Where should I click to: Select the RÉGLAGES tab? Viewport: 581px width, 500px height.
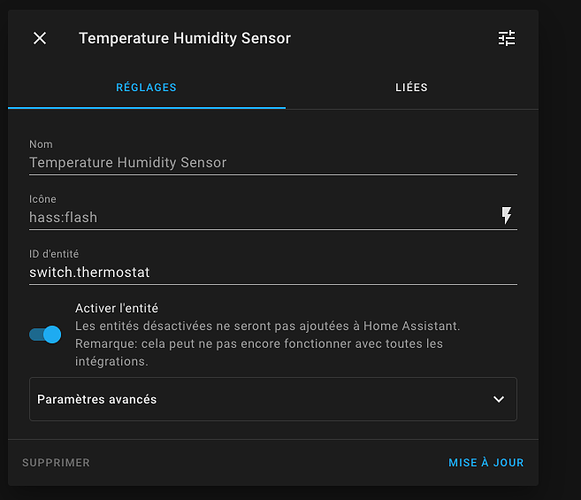pyautogui.click(x=146, y=87)
